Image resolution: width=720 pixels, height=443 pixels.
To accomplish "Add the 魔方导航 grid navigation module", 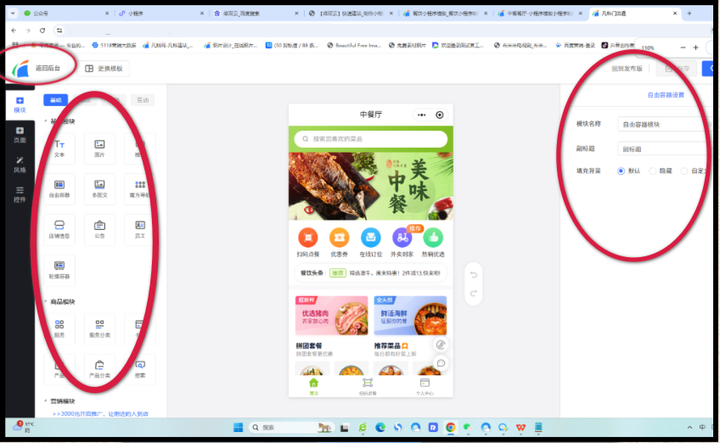I will pyautogui.click(x=140, y=188).
